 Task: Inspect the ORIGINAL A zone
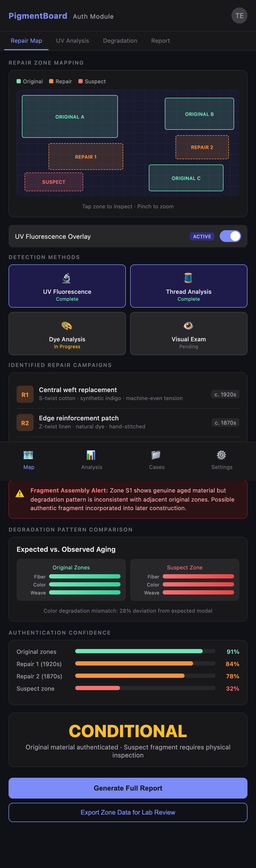point(70,116)
